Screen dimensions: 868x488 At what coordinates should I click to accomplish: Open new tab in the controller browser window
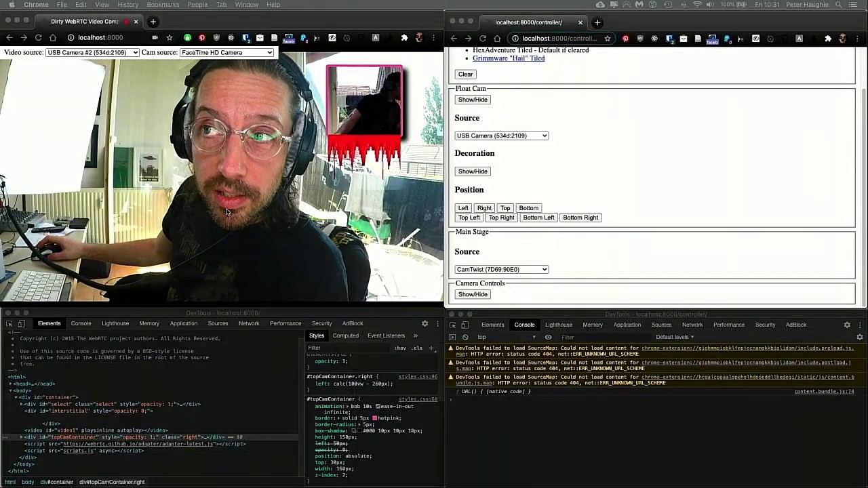(x=597, y=22)
